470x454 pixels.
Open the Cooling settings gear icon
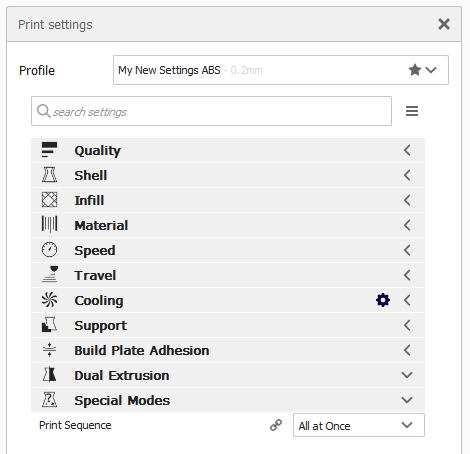pos(383,300)
